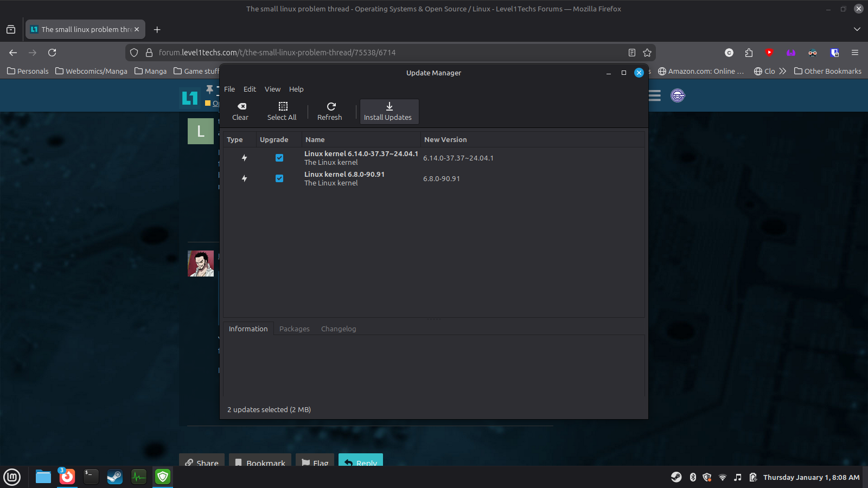Uncheck the Linux kernel 6.14.0-37.37 update

tap(279, 158)
